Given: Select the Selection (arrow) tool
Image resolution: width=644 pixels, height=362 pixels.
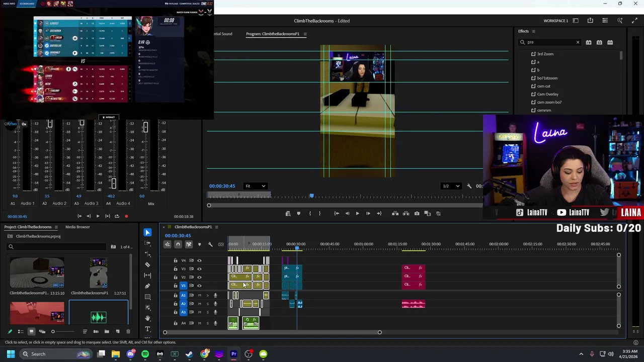Looking at the screenshot, I should (x=147, y=232).
